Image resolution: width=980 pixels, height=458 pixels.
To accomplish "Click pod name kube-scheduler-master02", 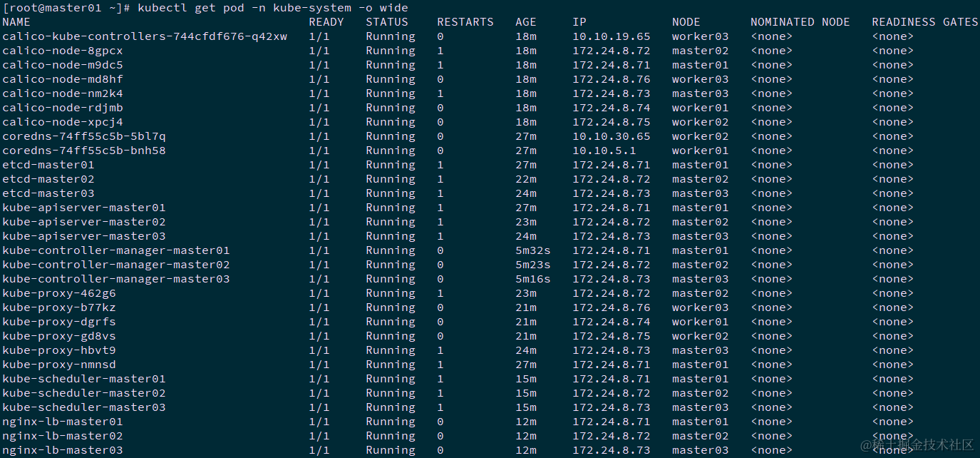I will [84, 393].
